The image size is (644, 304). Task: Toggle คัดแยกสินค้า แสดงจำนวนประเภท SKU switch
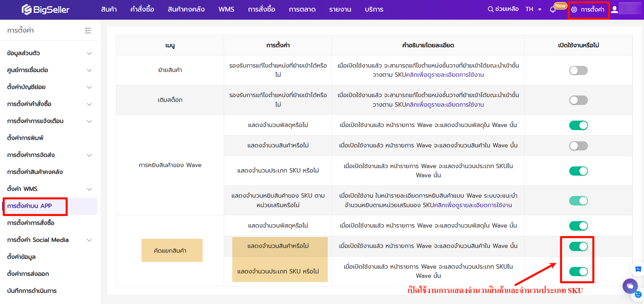[578, 271]
